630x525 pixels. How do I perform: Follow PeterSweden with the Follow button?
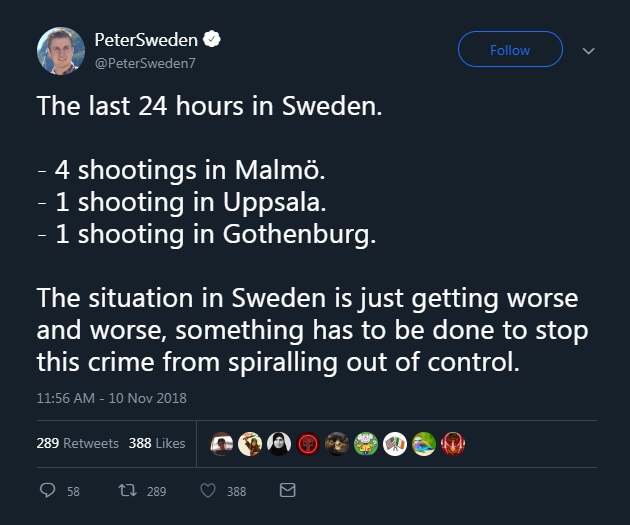point(510,49)
